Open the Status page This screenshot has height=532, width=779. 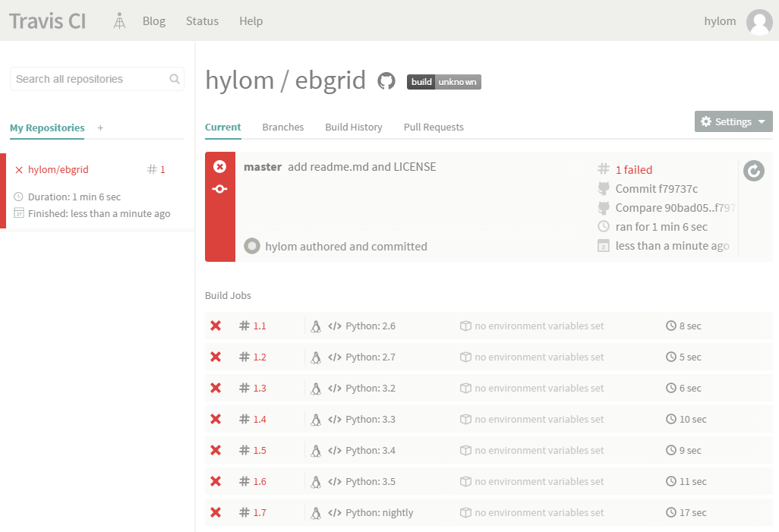pyautogui.click(x=202, y=20)
